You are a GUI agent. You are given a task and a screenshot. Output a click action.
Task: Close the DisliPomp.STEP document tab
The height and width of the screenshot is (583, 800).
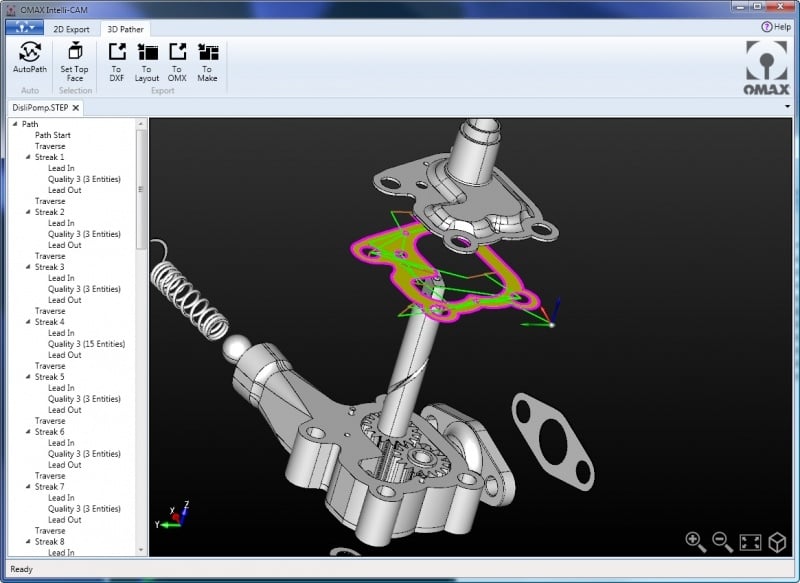tap(76, 107)
